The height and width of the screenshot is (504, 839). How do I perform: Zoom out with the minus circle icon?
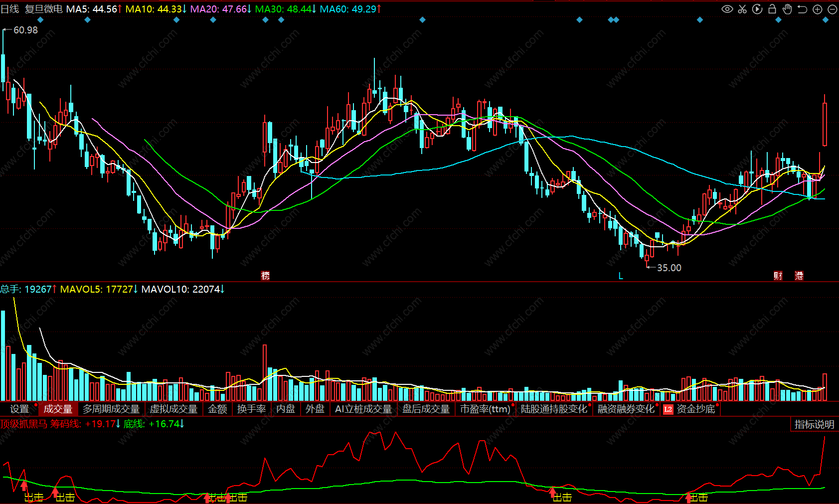click(x=832, y=9)
